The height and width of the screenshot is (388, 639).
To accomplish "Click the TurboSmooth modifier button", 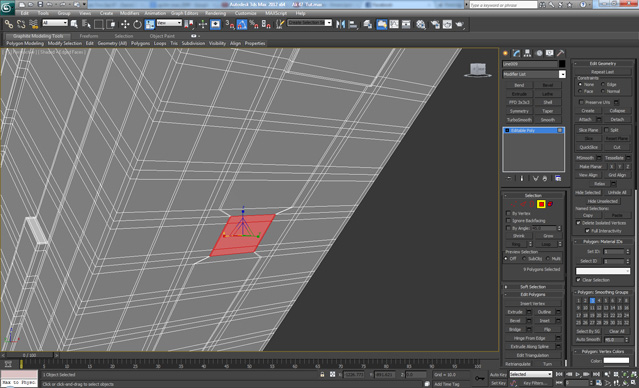I will (x=519, y=120).
